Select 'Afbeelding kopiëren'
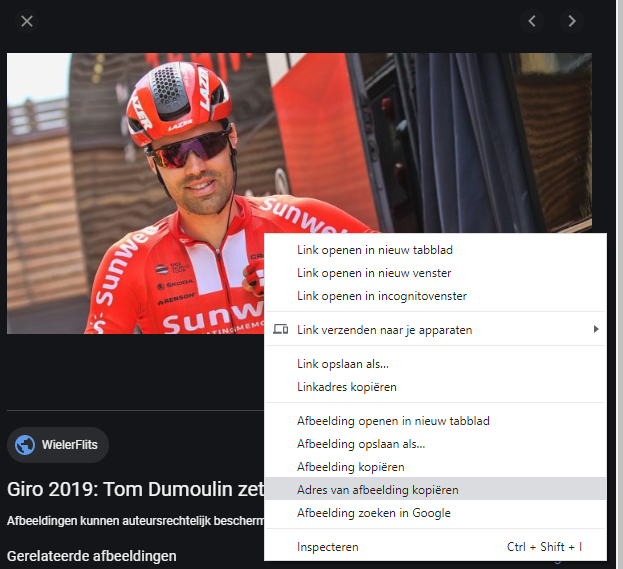 click(x=435, y=467)
